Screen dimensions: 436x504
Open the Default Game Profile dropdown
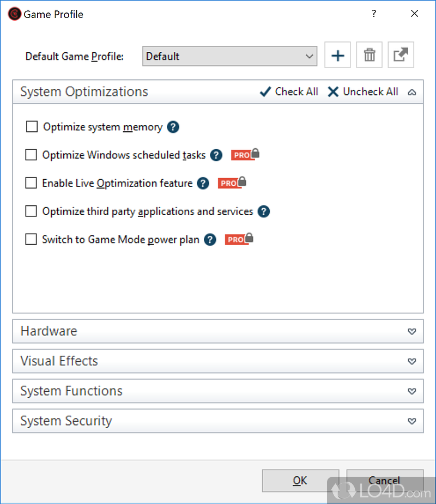(x=229, y=56)
